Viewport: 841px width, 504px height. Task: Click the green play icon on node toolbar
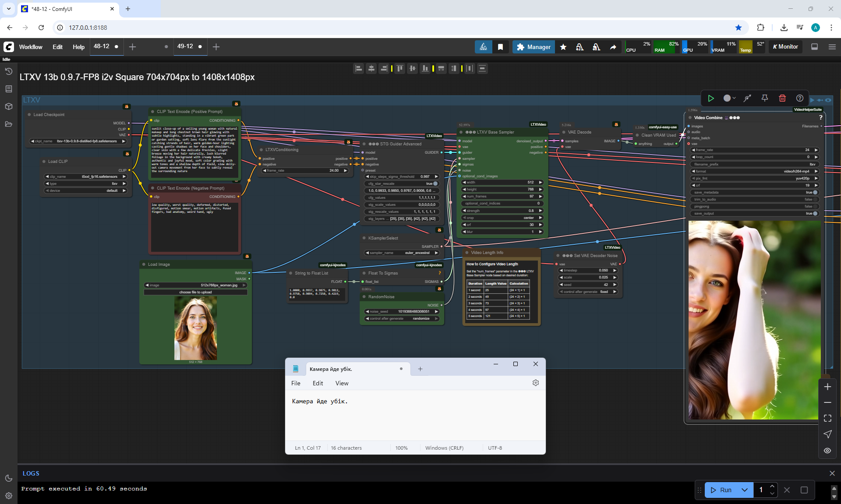point(711,98)
